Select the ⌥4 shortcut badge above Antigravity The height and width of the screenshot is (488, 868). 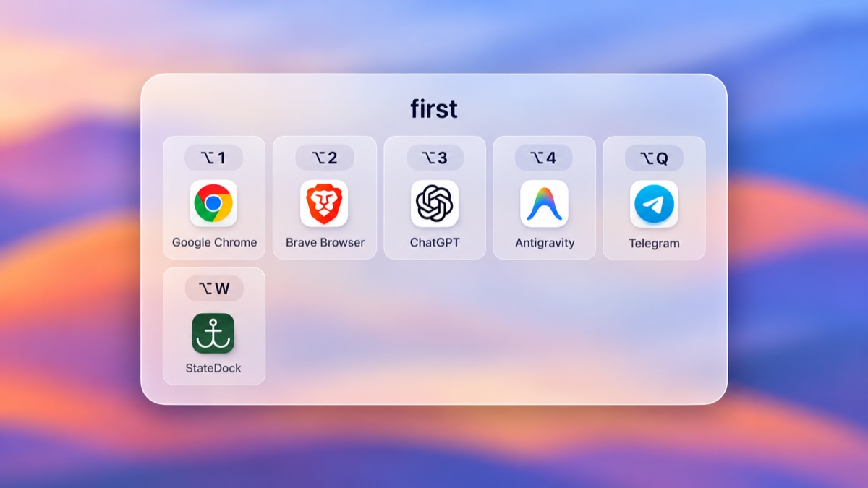[x=544, y=158]
